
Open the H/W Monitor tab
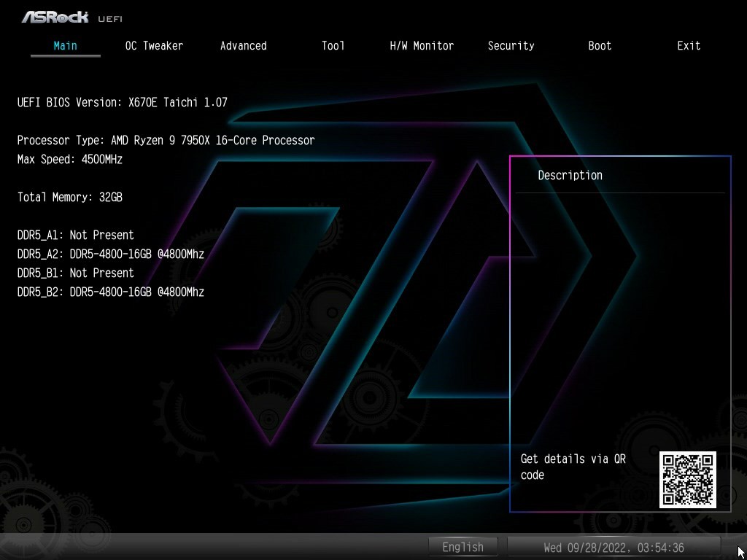pyautogui.click(x=422, y=45)
